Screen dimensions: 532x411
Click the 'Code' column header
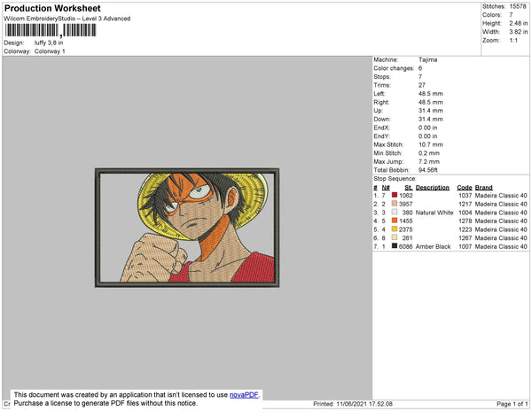tap(465, 188)
